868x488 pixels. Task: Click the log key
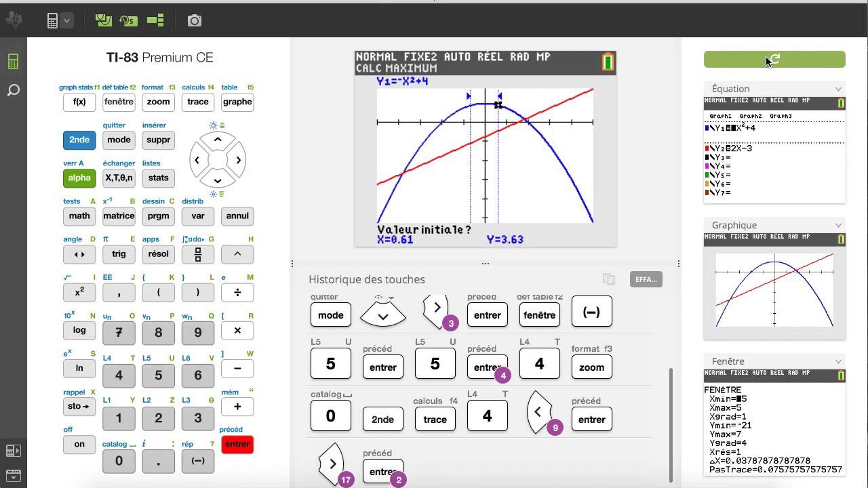(x=79, y=330)
